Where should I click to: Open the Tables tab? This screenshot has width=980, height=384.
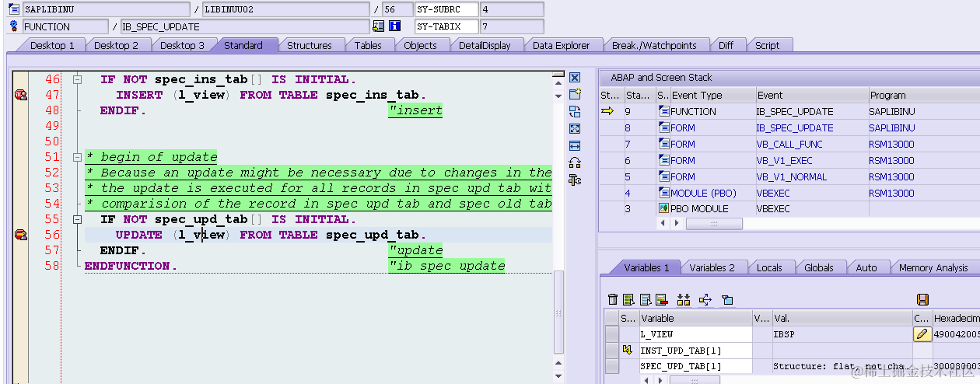(368, 45)
